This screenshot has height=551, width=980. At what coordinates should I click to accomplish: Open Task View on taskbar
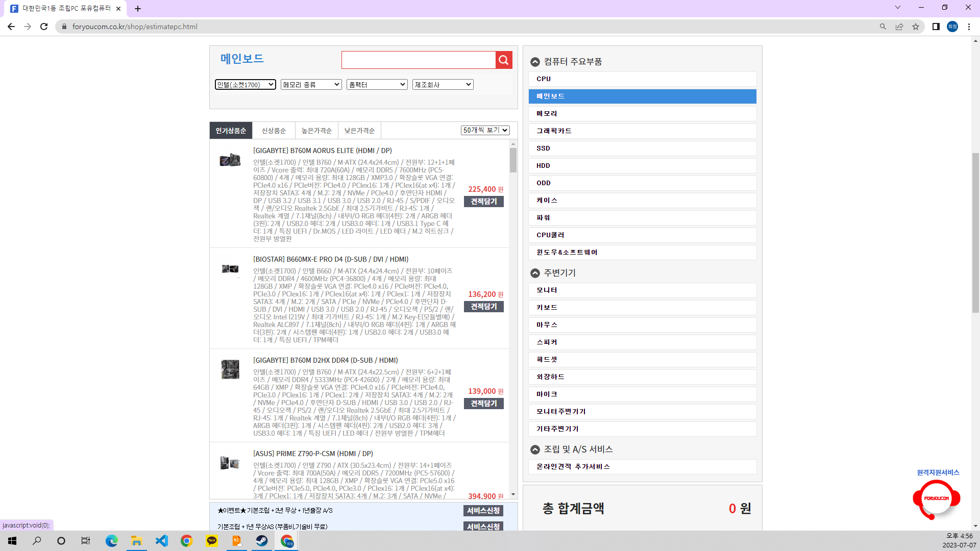click(86, 541)
